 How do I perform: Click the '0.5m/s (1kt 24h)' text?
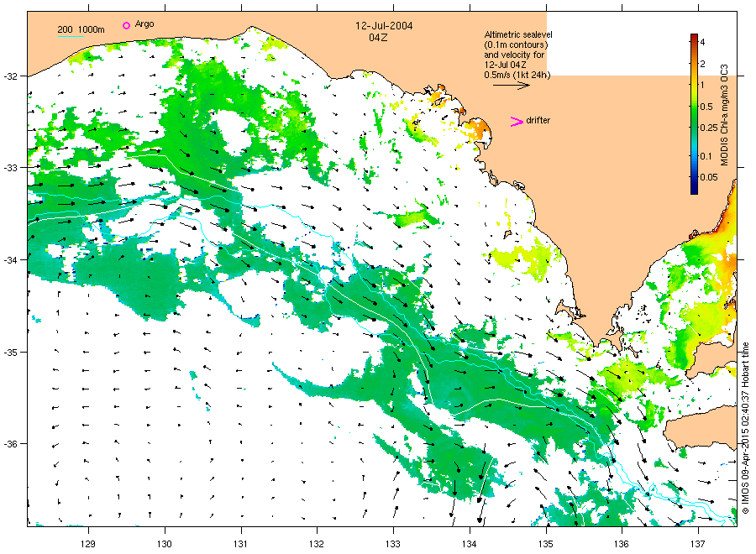517,75
